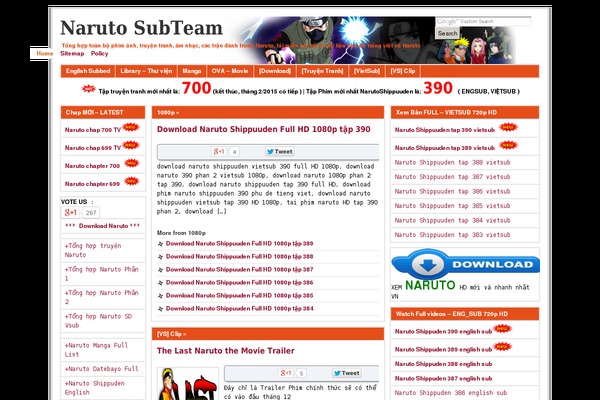Open Naruto Shippuden 386 english sub link
Screen dimensions: 600x400
[x=451, y=393]
